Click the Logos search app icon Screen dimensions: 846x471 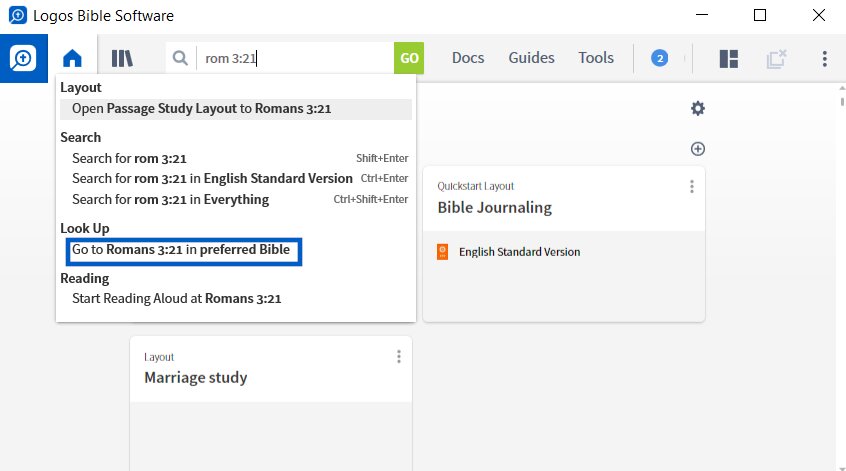(23, 58)
